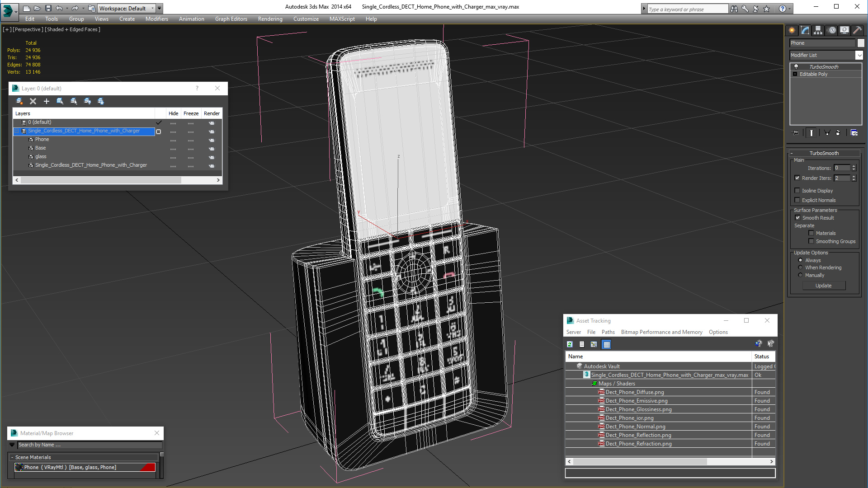Toggle the TurboSmooth lightbulb icon
This screenshot has height=488, width=868.
pyautogui.click(x=796, y=66)
